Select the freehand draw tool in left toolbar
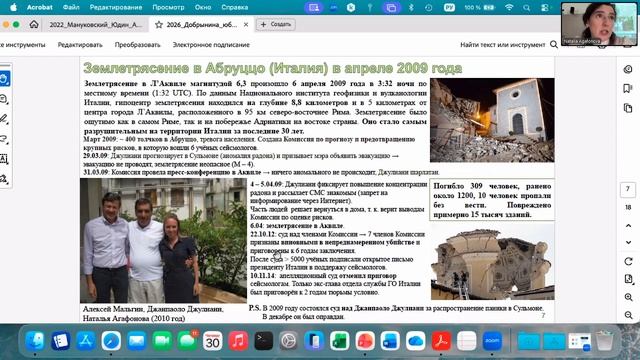Image resolution: width=640 pixels, height=360 pixels. (4, 139)
